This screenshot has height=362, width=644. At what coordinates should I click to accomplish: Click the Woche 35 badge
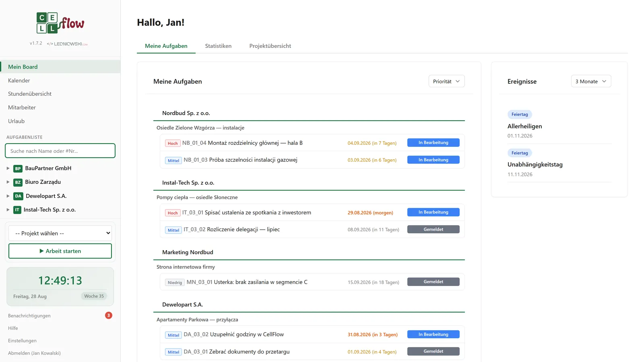tap(94, 296)
